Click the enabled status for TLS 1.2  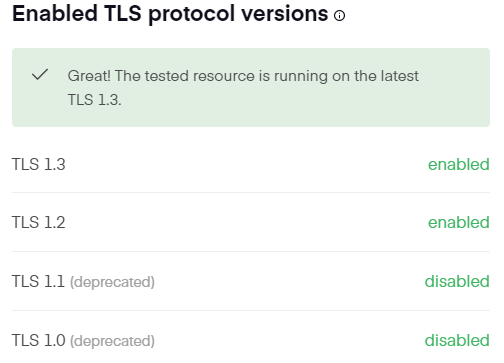click(x=459, y=222)
